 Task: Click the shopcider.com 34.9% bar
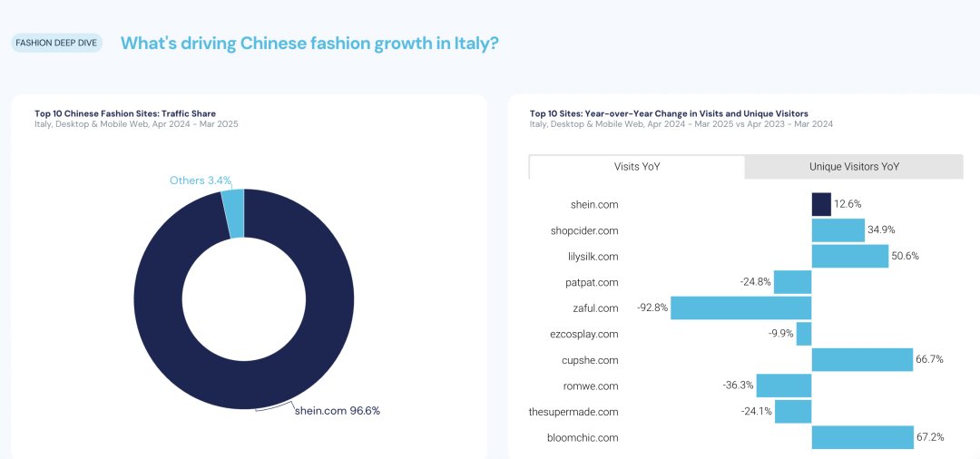tap(838, 230)
